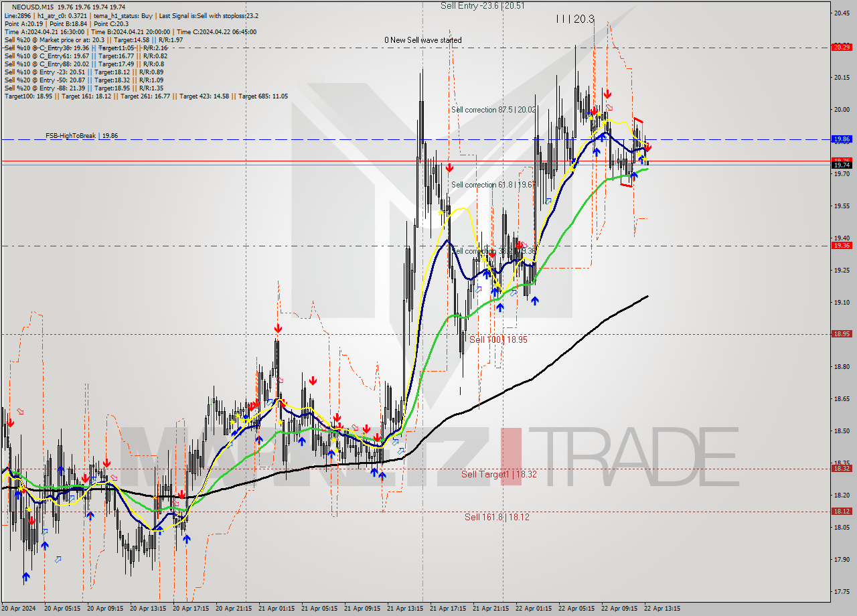Click the NEOUSD,M15 symbol title

(32, 7)
